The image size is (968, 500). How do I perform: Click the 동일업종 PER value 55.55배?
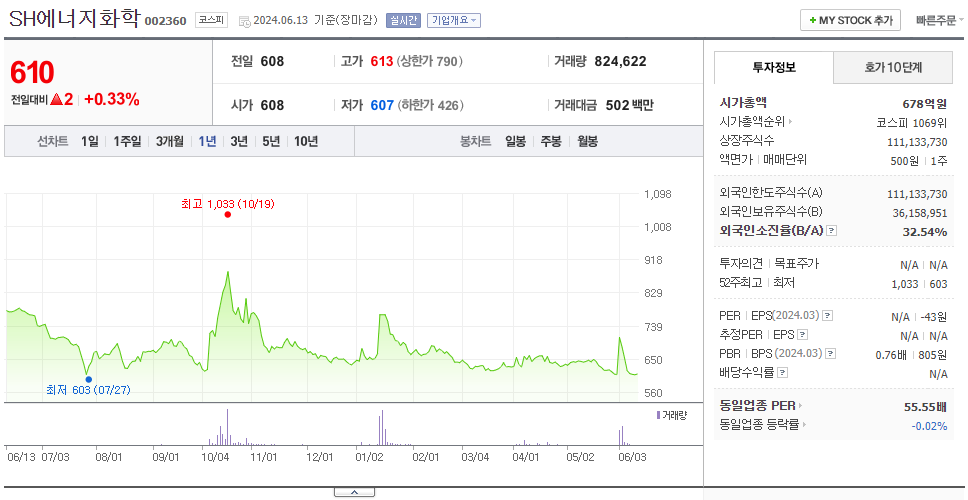point(925,407)
